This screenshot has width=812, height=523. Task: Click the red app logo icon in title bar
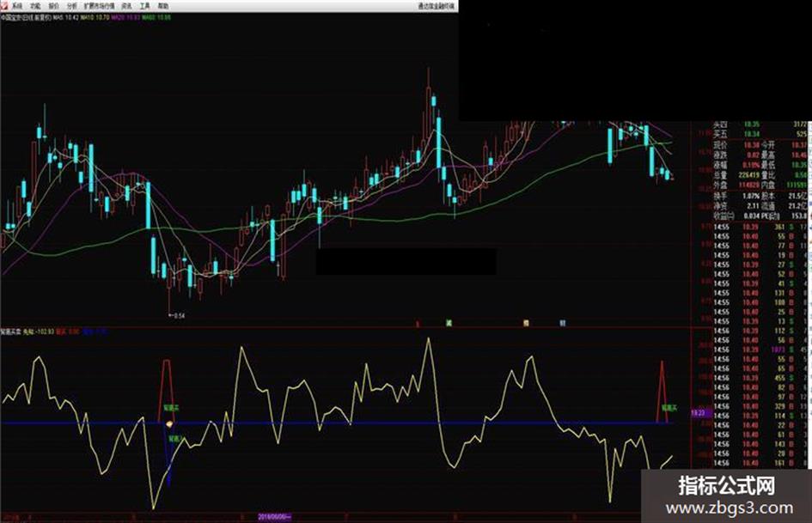coord(4,6)
